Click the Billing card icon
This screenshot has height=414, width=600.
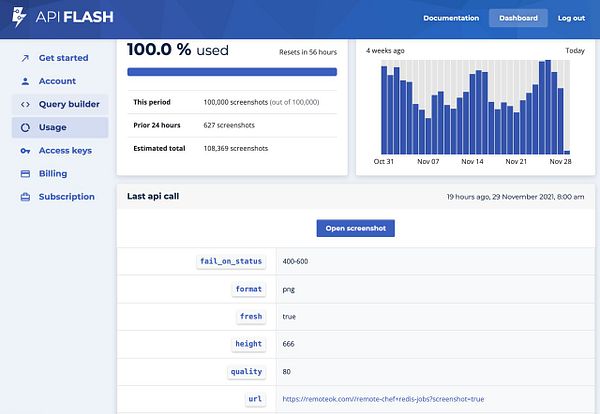(25, 174)
